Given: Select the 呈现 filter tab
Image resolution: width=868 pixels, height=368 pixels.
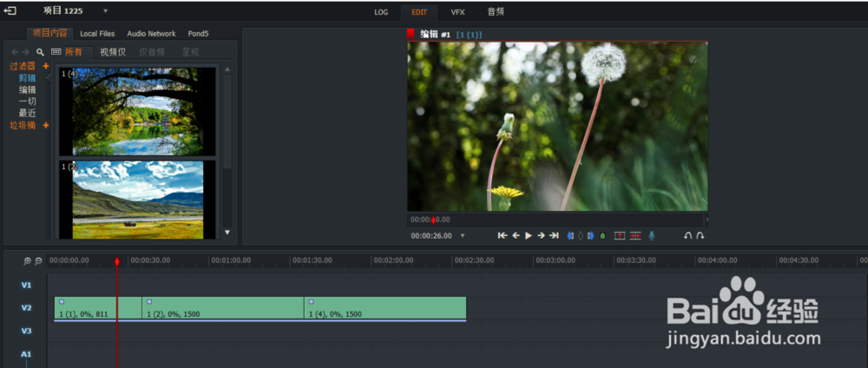Looking at the screenshot, I should [190, 52].
